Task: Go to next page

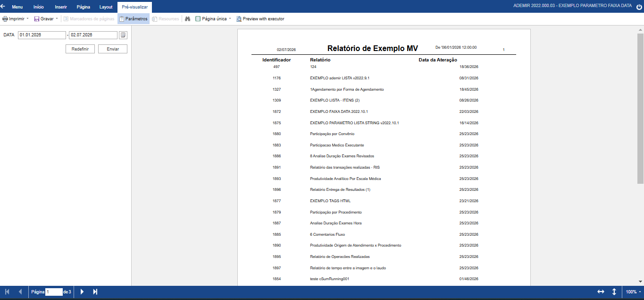Action: 82,292
